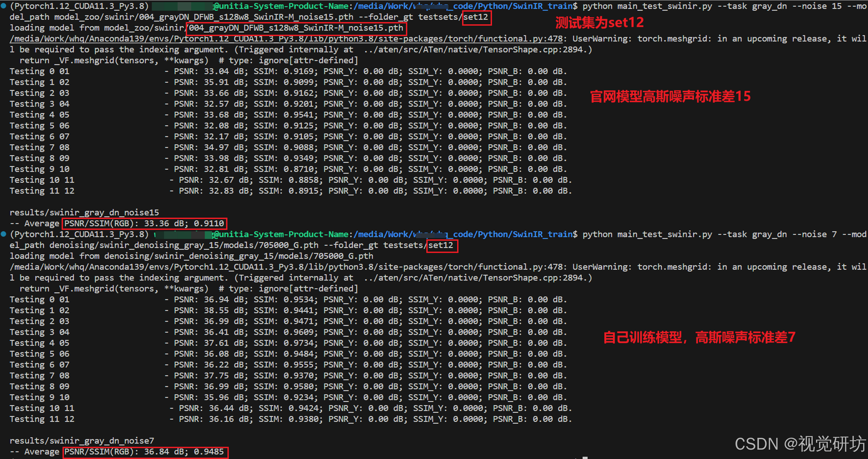Click the second command's blue status dot

pos(3,234)
